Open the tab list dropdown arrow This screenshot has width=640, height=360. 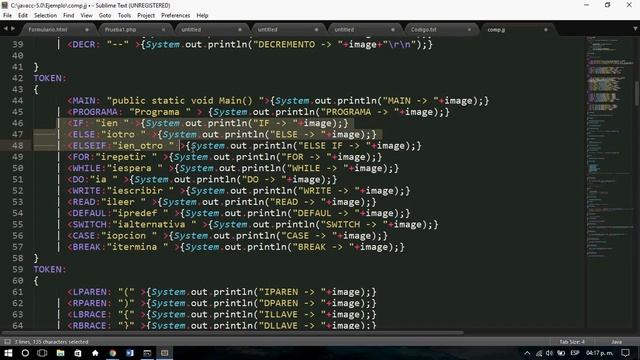pyautogui.click(x=635, y=29)
